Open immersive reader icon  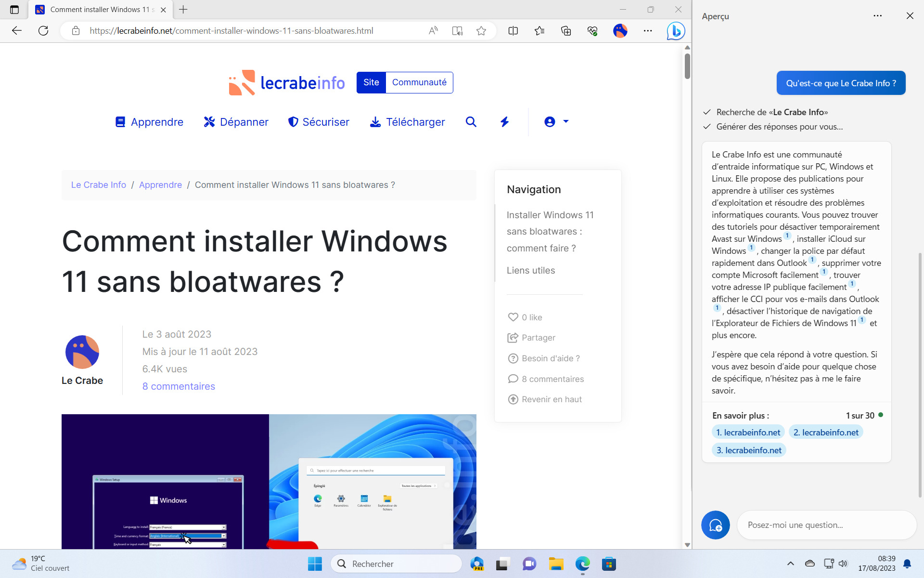457,31
